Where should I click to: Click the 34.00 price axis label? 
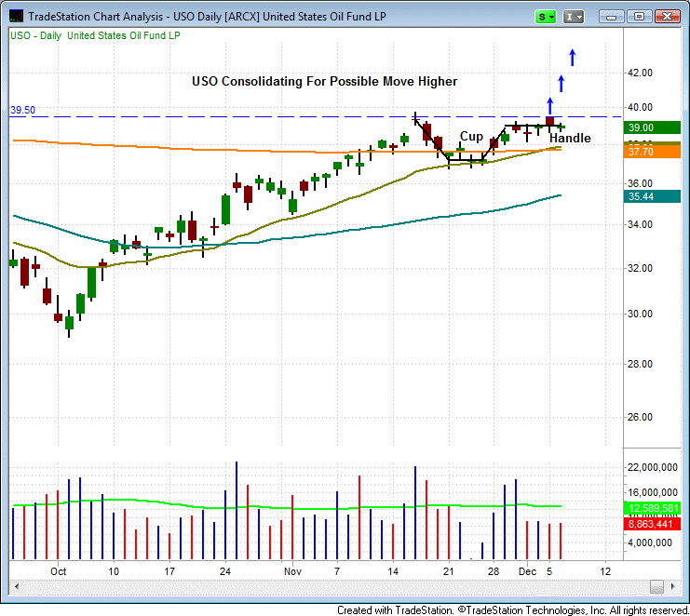(640, 224)
